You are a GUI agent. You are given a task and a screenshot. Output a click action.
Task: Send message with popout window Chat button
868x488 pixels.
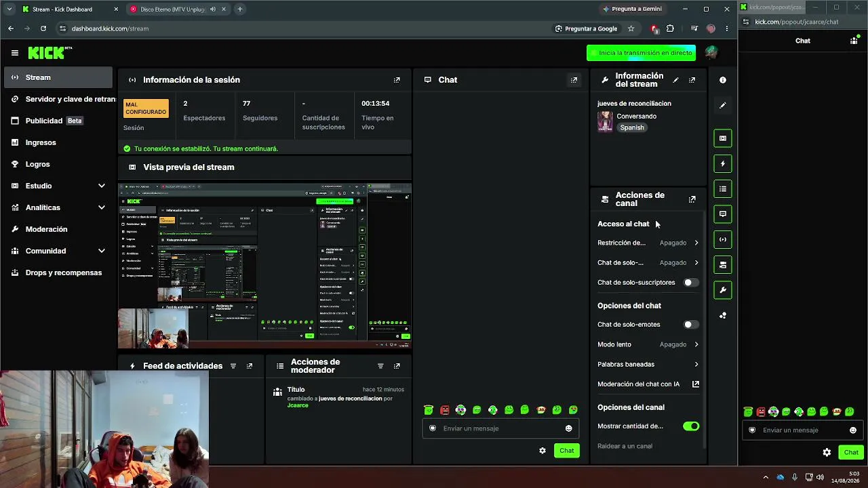coord(851,452)
